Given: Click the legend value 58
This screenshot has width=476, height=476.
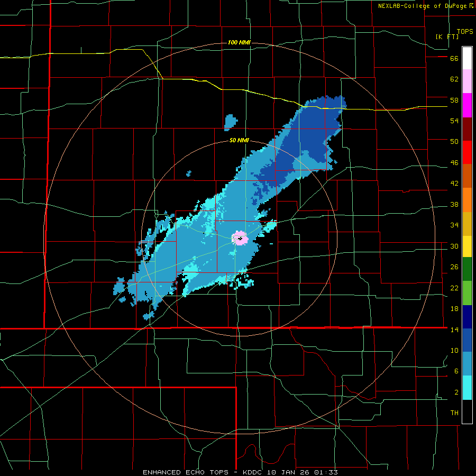Looking at the screenshot, I should (454, 100).
